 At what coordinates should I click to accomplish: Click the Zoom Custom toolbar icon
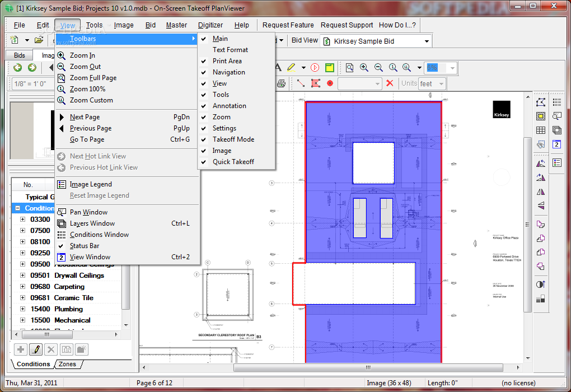tap(407, 67)
